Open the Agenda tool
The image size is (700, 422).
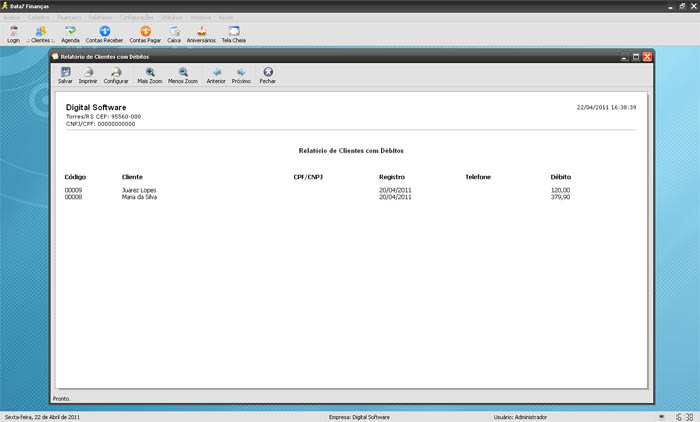coord(71,34)
